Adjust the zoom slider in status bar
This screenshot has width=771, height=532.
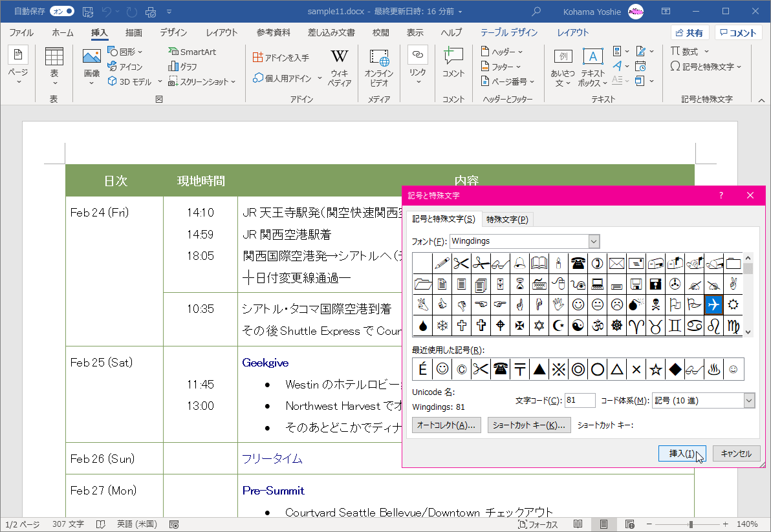(x=691, y=524)
